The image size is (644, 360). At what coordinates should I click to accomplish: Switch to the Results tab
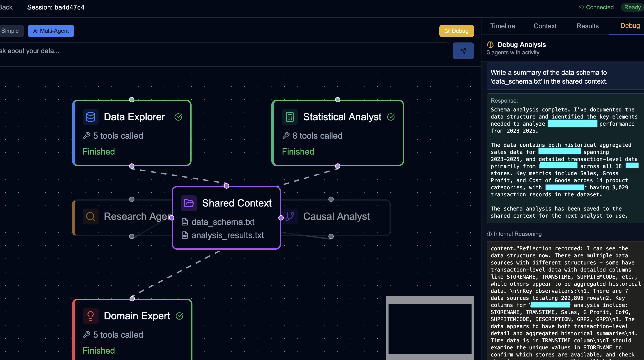588,26
